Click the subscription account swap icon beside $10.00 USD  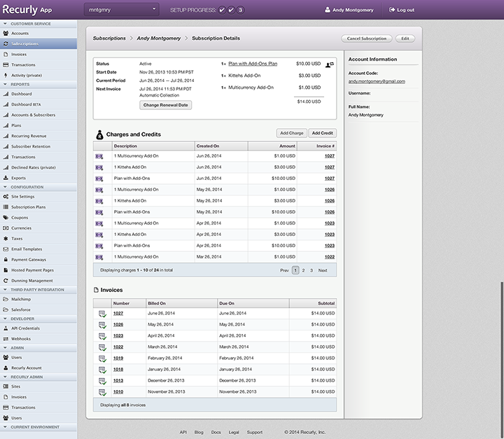(x=330, y=64)
